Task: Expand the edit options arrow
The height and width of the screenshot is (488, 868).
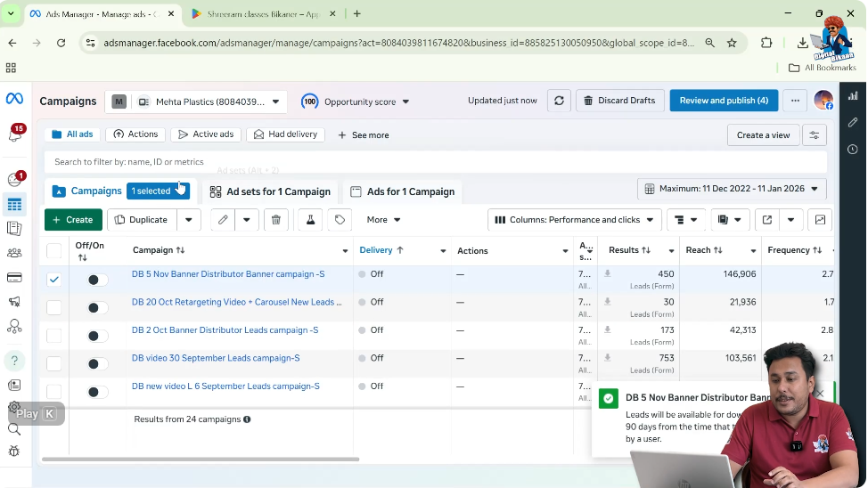Action: (246, 220)
